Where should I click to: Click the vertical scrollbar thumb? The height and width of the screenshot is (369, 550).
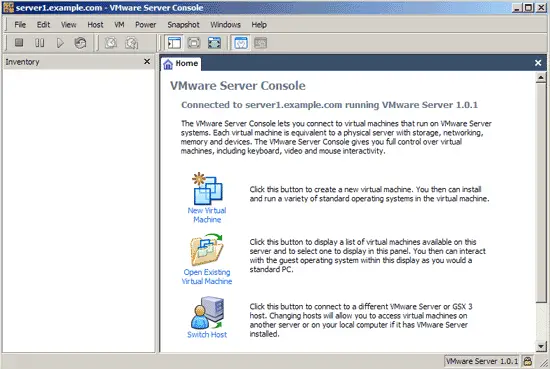[541, 192]
